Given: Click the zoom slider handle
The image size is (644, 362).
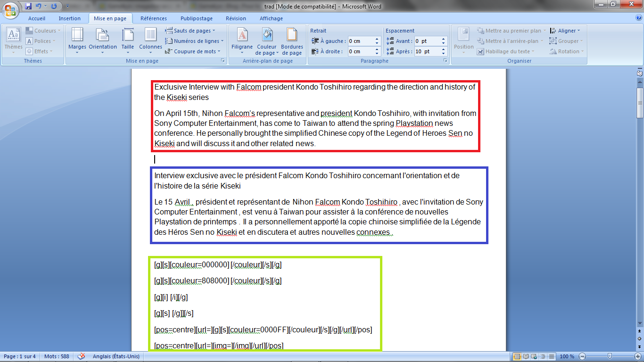Looking at the screenshot, I should point(610,356).
